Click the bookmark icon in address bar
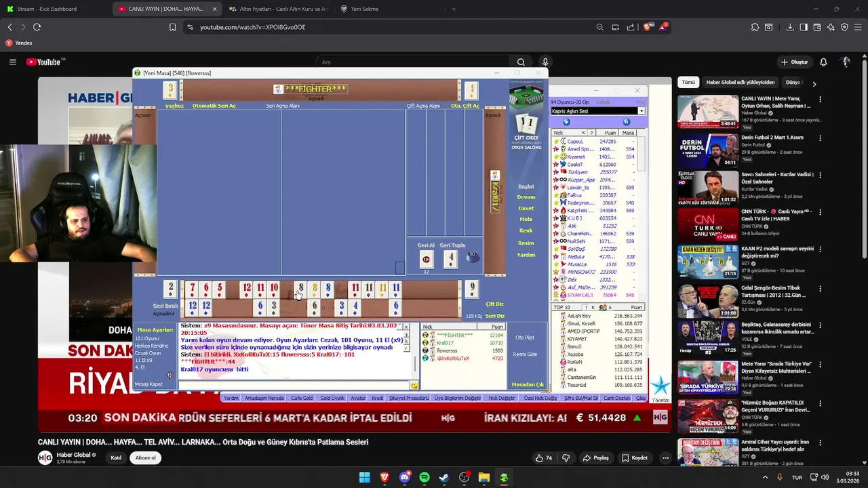This screenshot has width=868, height=488. point(172,27)
